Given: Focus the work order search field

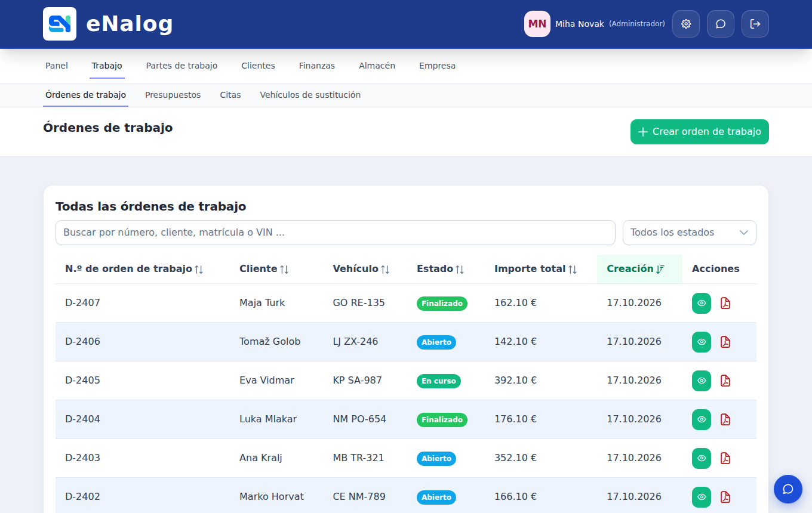Looking at the screenshot, I should [x=336, y=233].
